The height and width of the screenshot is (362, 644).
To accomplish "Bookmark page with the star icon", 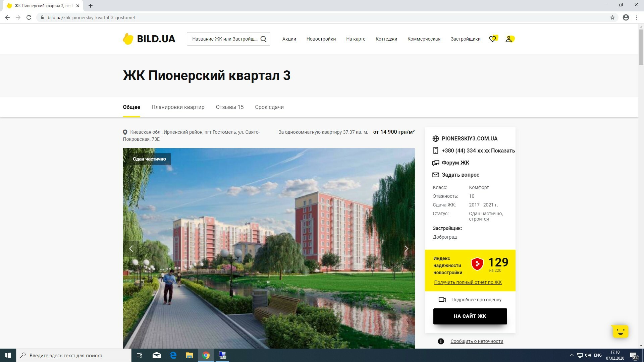I will pos(612,17).
